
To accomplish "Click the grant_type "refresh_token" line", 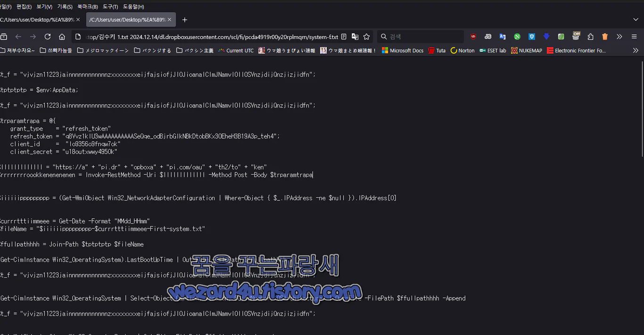I will [60, 129].
